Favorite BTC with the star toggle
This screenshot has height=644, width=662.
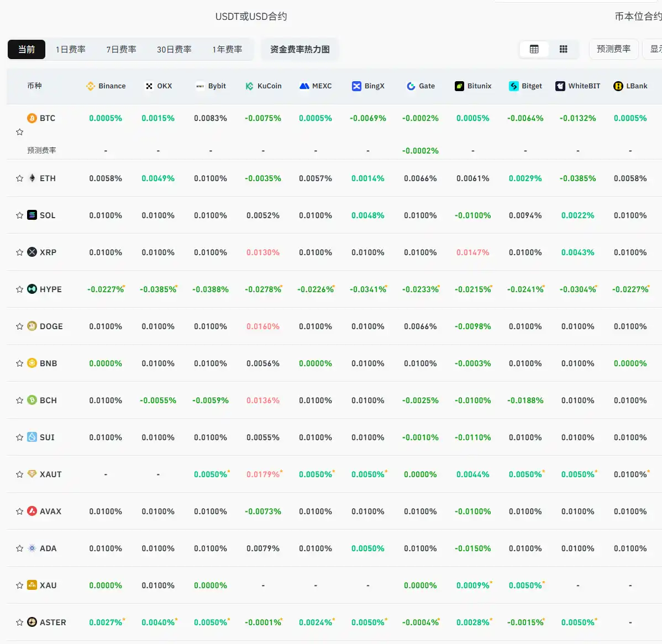pyautogui.click(x=20, y=132)
